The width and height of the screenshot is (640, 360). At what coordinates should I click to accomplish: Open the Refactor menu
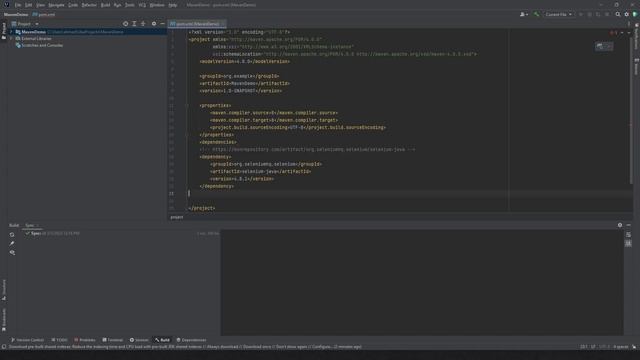click(x=89, y=5)
